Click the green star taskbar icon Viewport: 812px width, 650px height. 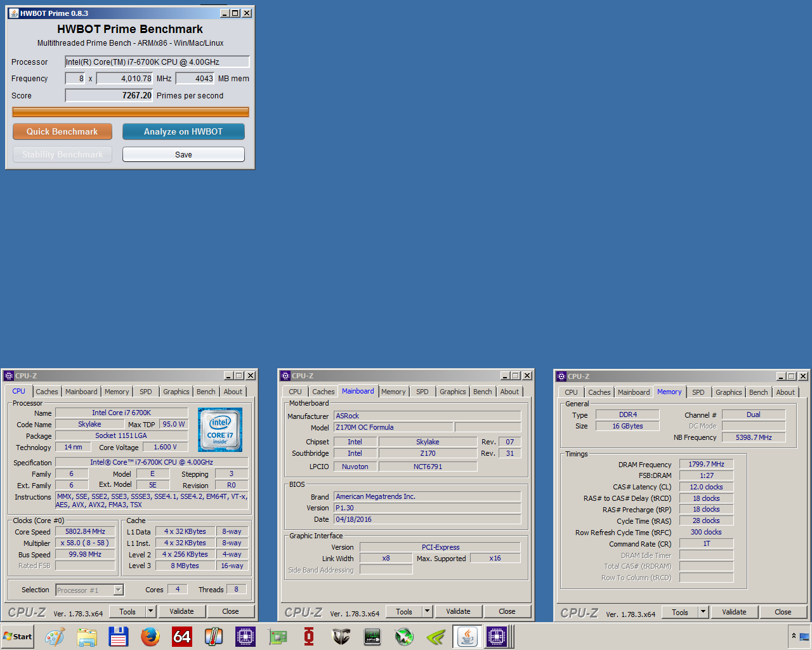tap(404, 636)
